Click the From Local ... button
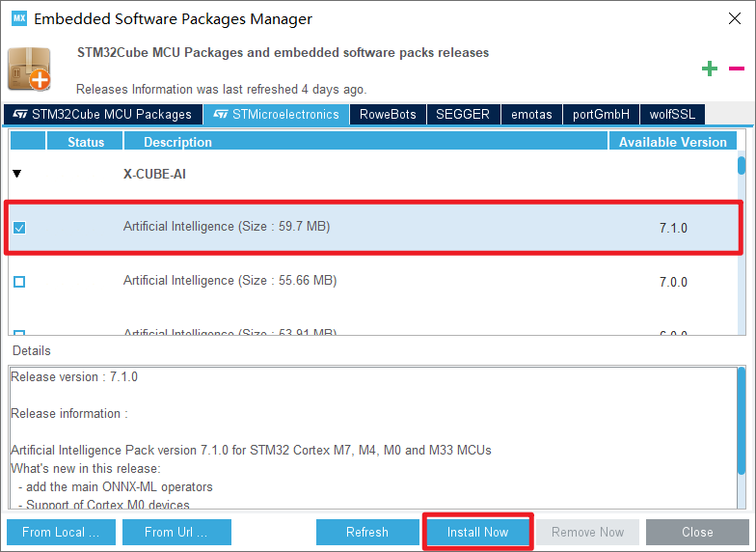 point(62,532)
